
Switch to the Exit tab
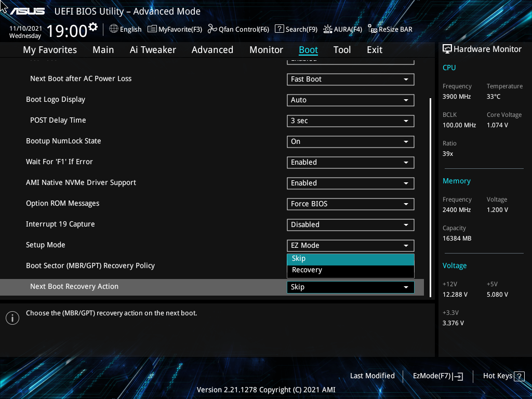click(375, 50)
